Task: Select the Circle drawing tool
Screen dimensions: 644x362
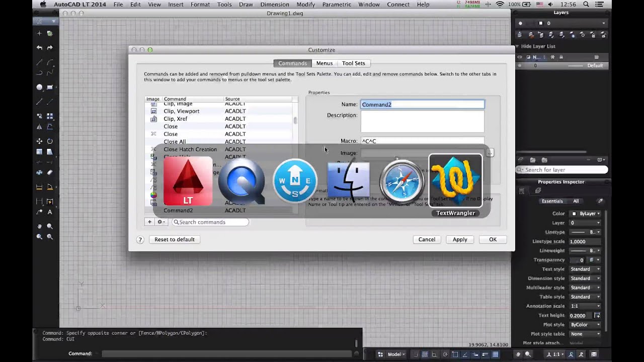Action: click(39, 87)
